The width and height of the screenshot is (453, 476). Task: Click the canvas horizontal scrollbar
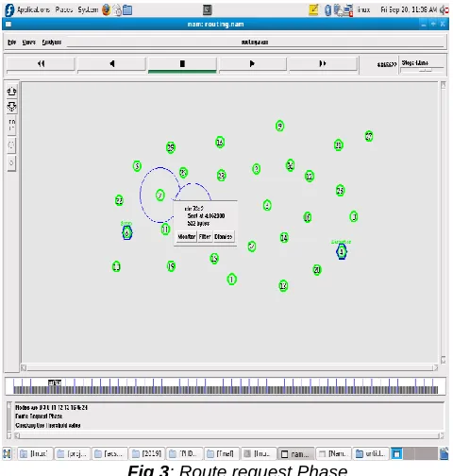coord(229,367)
